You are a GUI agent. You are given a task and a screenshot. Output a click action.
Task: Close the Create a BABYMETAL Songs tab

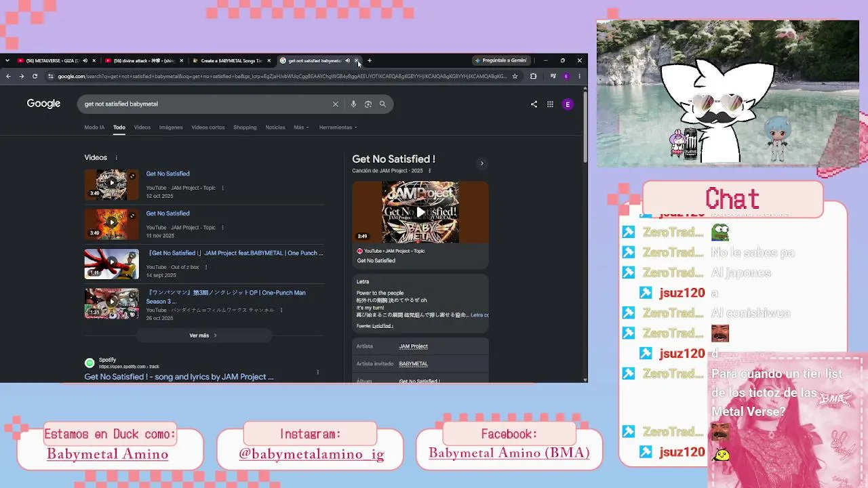tap(269, 61)
